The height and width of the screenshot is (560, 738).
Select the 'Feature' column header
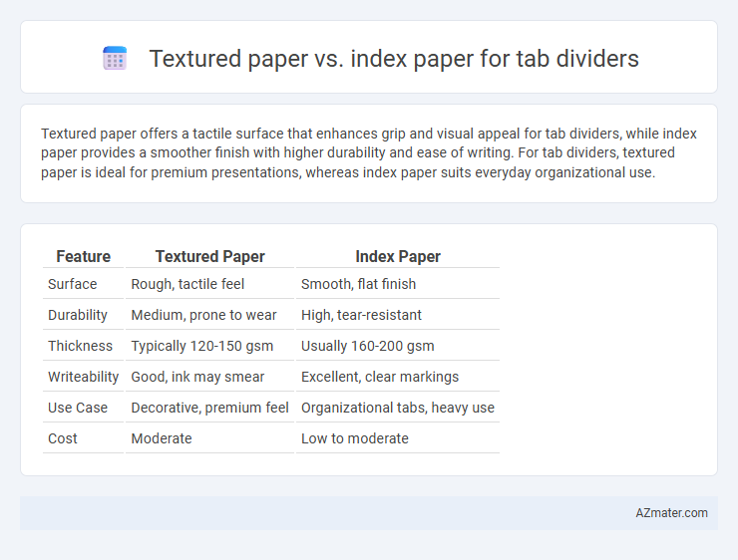coord(83,256)
